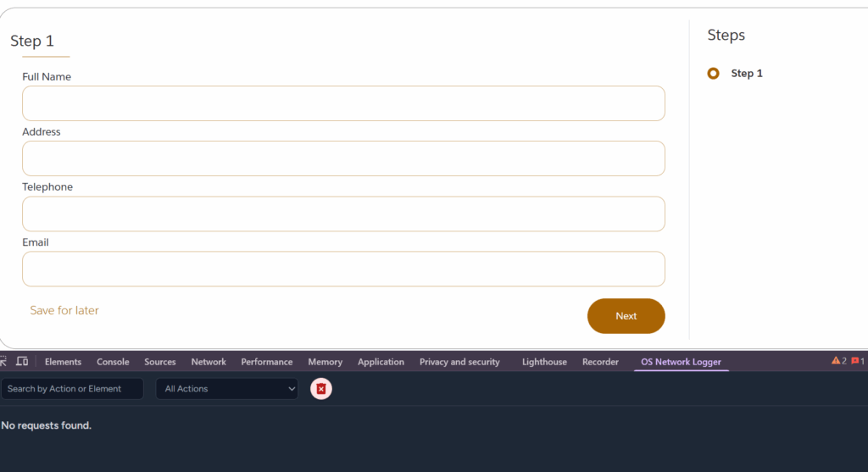868x472 pixels.
Task: Click the Save for later link
Action: point(64,310)
